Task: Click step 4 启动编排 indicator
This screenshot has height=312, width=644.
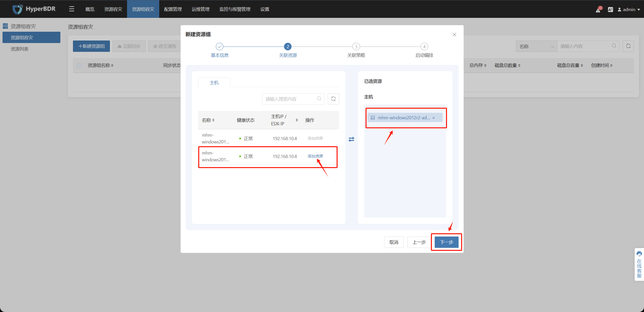Action: point(424,47)
